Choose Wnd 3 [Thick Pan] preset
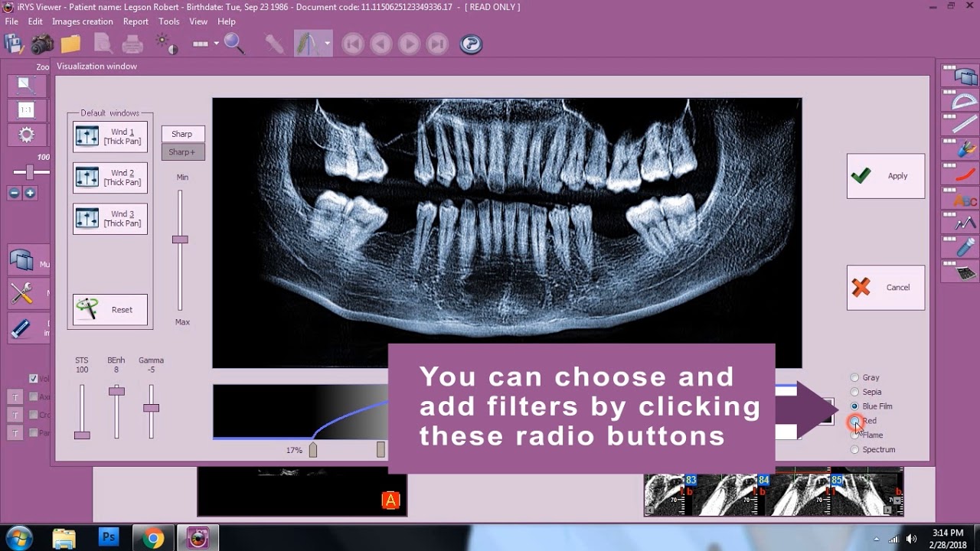 pyautogui.click(x=110, y=219)
